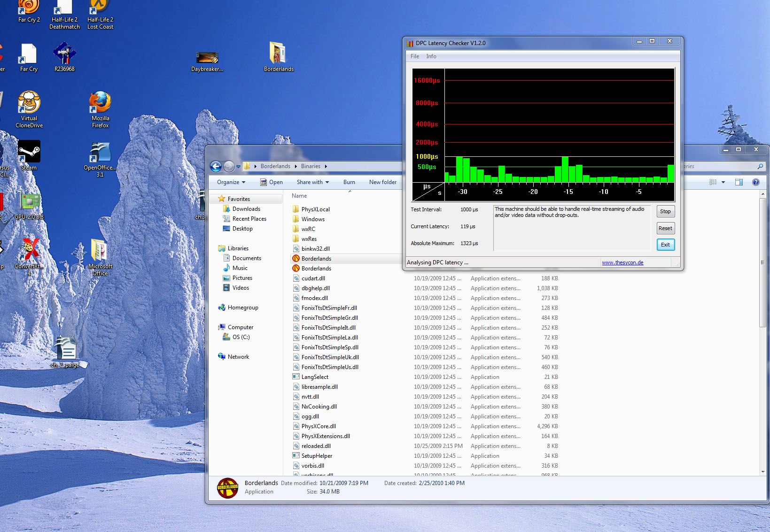Expand breadcrumb arrow after Borderlands
The width and height of the screenshot is (770, 532).
coord(296,166)
